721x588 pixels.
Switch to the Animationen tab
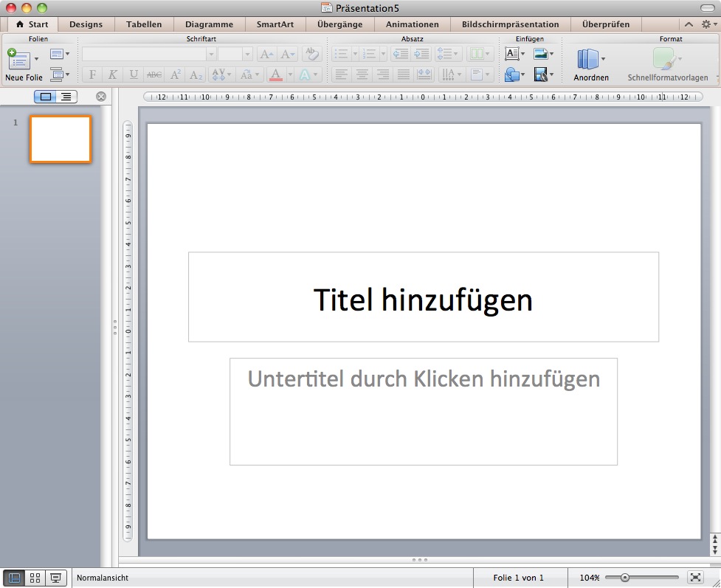point(412,24)
